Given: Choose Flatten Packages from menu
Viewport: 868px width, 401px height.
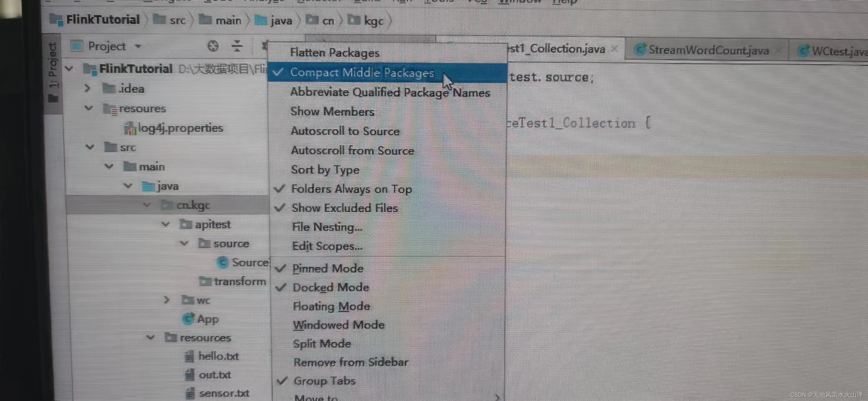Looking at the screenshot, I should pyautogui.click(x=334, y=53).
